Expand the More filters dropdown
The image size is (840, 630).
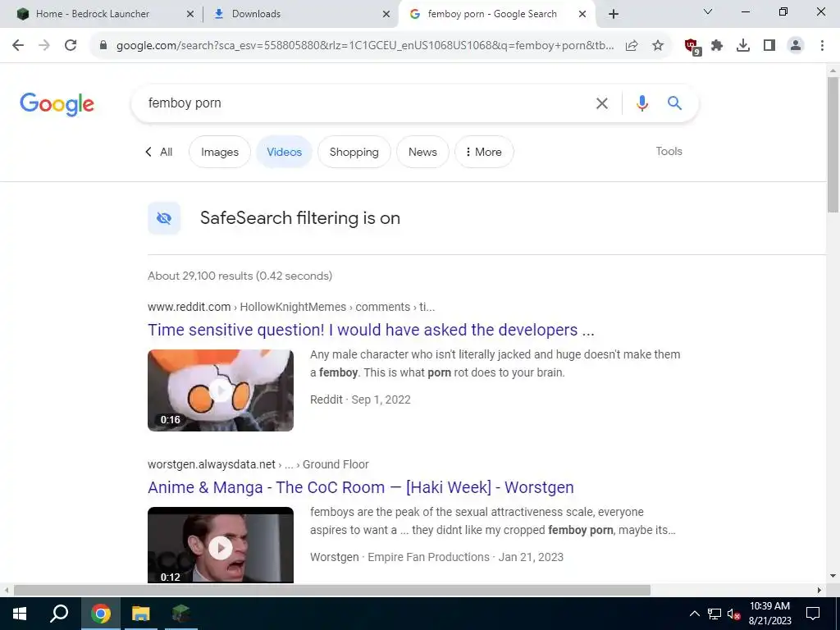coord(484,152)
